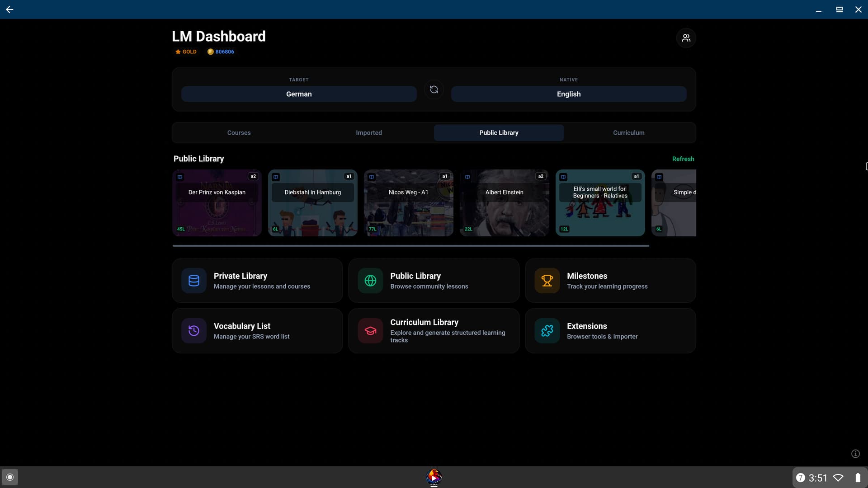The width and height of the screenshot is (868, 488).
Task: Switch to the Imported tab
Action: (368, 133)
